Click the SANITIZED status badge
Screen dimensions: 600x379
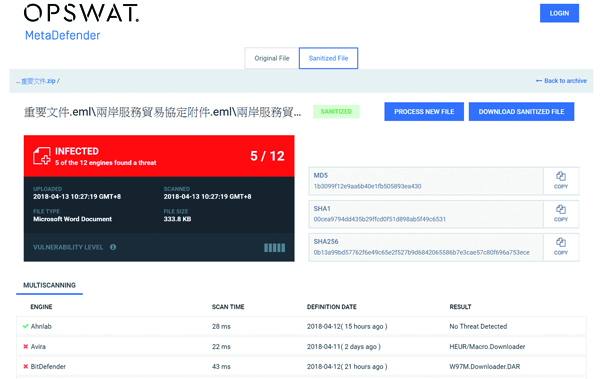(336, 111)
